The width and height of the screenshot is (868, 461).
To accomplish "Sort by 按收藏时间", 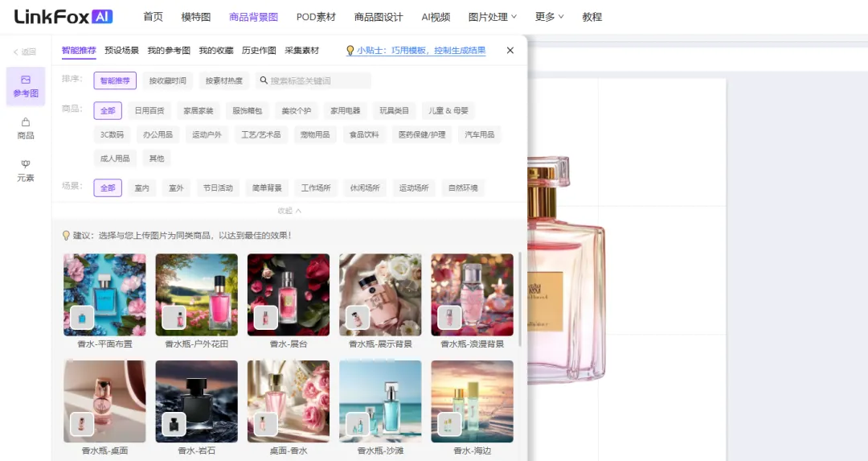I will tap(168, 80).
